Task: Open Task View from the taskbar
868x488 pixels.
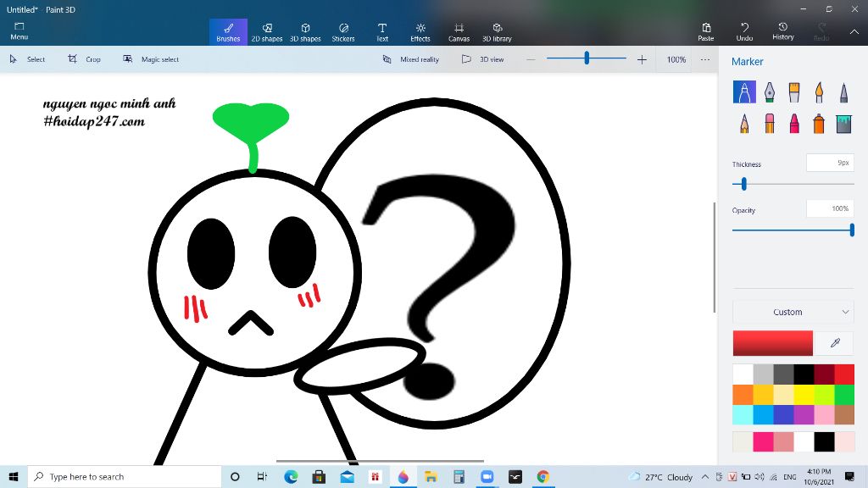Action: [x=263, y=476]
